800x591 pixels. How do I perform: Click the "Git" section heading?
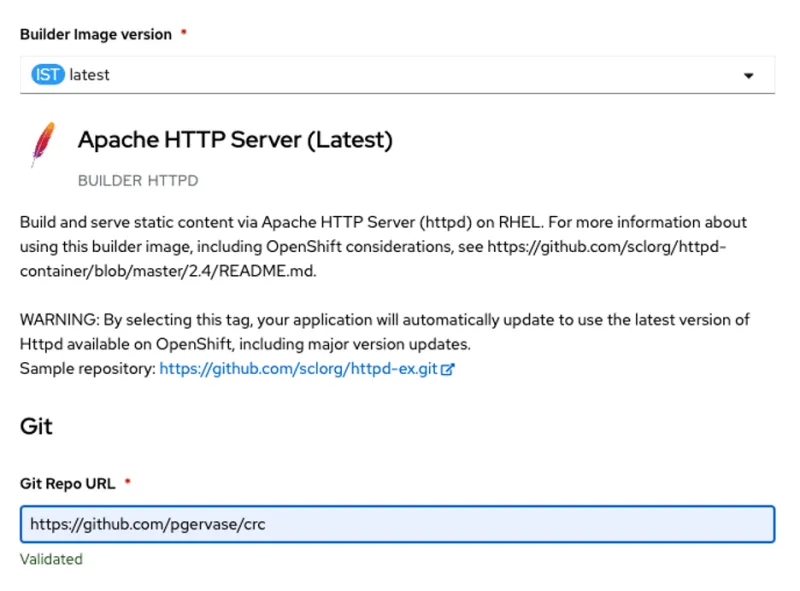click(x=36, y=426)
